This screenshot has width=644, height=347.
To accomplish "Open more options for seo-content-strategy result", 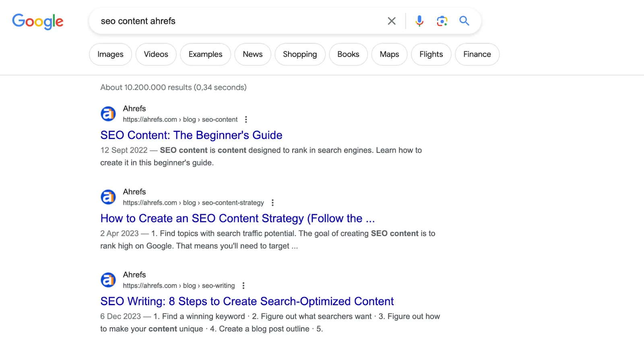I will (272, 203).
